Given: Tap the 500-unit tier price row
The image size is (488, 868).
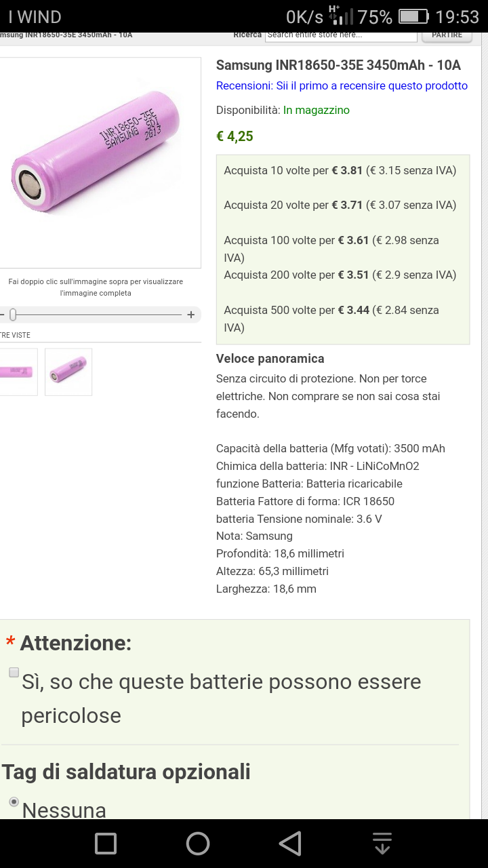Looking at the screenshot, I should (x=342, y=319).
